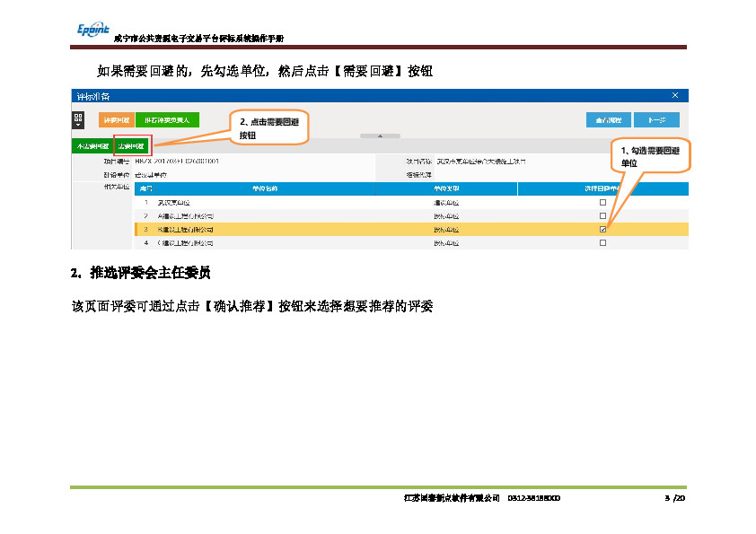Select the highlighted row 3 company name
The height and width of the screenshot is (534, 756).
tap(185, 230)
